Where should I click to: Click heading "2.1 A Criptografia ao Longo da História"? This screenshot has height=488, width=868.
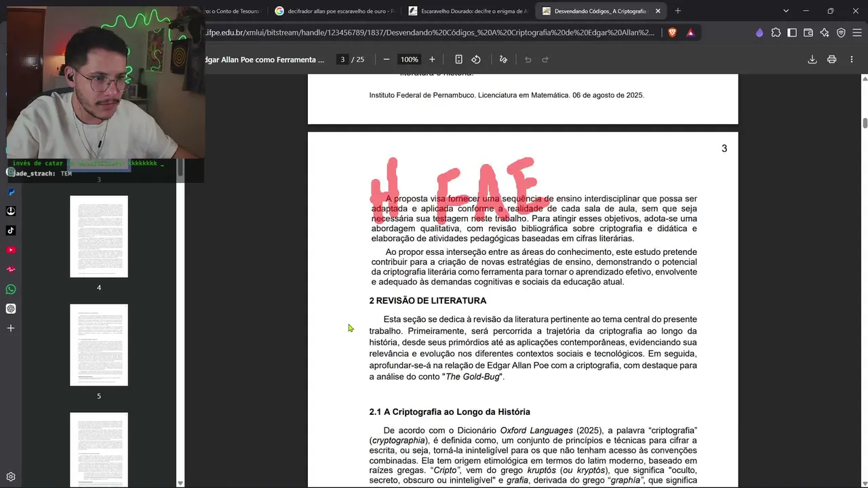tap(450, 412)
